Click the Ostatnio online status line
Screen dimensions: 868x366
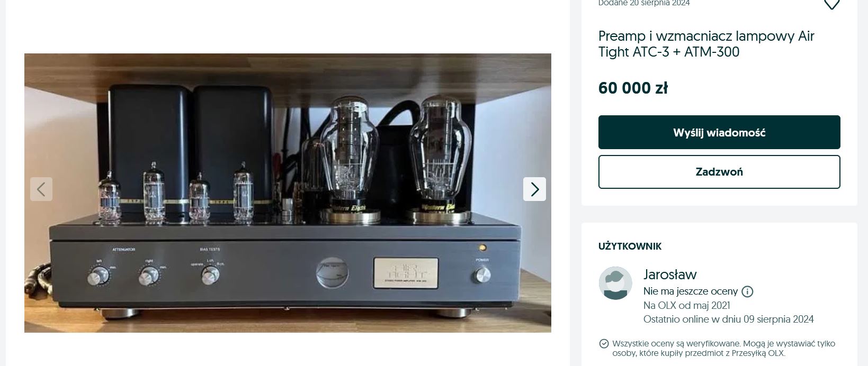click(x=728, y=319)
